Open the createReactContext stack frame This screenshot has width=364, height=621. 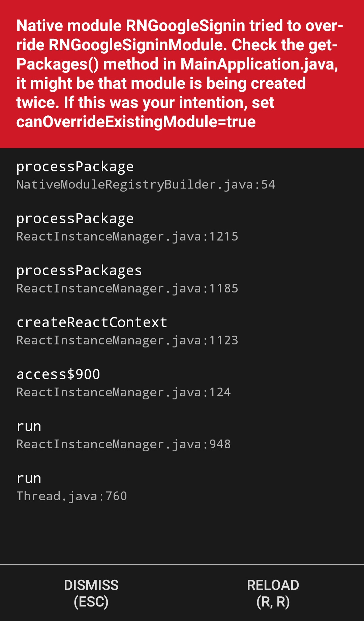(128, 331)
